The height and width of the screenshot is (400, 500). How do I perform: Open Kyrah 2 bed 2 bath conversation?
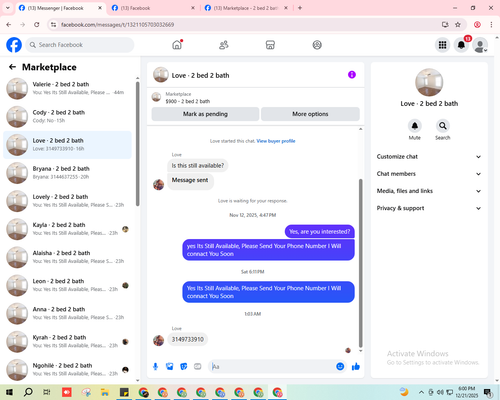coord(67,341)
